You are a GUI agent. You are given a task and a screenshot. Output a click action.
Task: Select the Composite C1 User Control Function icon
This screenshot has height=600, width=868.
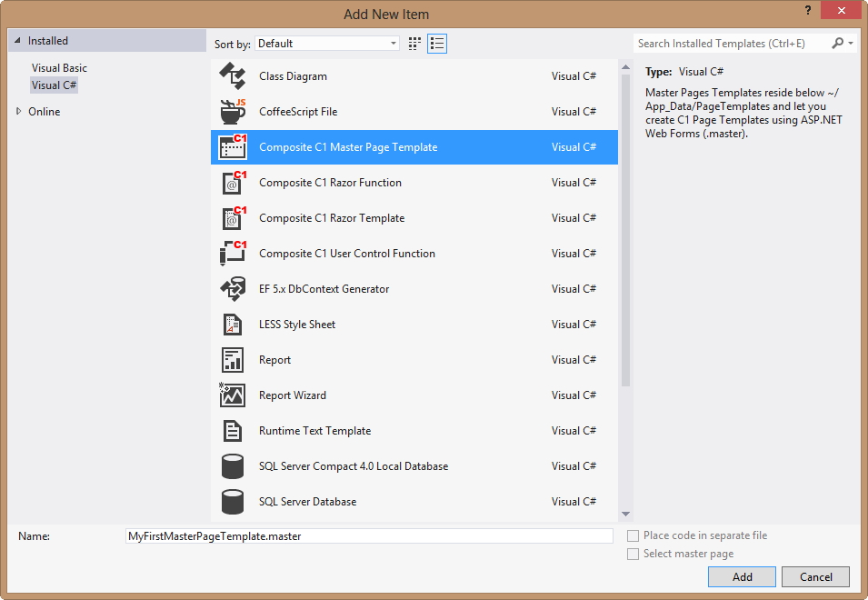click(x=233, y=254)
